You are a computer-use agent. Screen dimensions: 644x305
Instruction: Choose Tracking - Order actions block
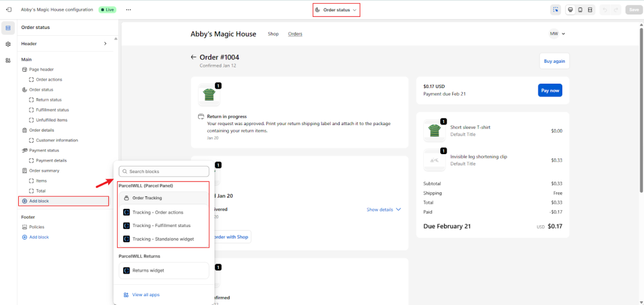click(x=164, y=212)
